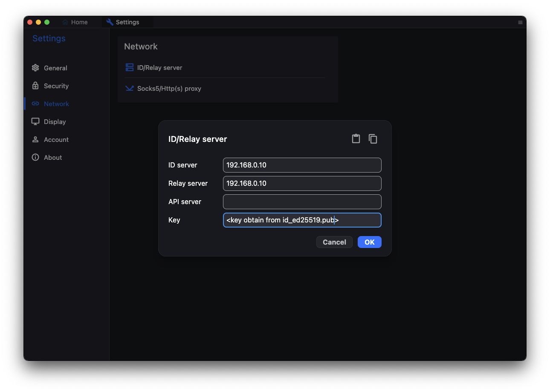Click the Network link icon in sidebar
This screenshot has height=392, width=550.
(35, 104)
